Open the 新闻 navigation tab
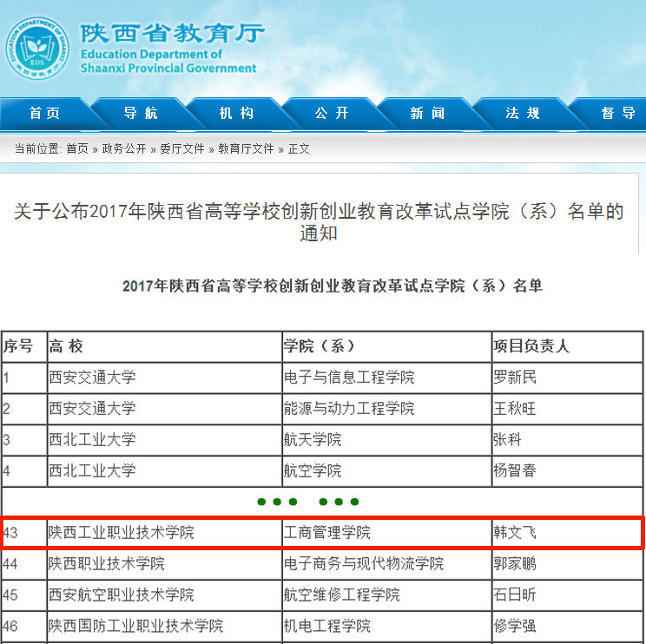This screenshot has height=644, width=646. tap(427, 114)
